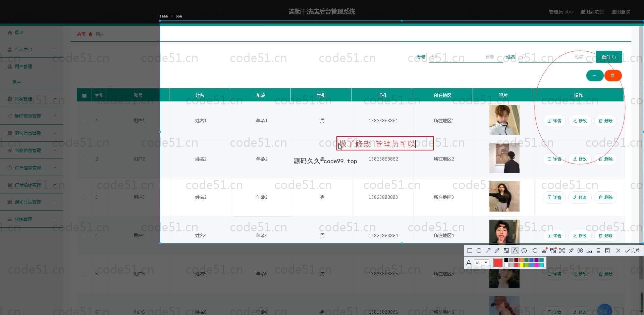Pin the screenshot to screen

(x=571, y=251)
